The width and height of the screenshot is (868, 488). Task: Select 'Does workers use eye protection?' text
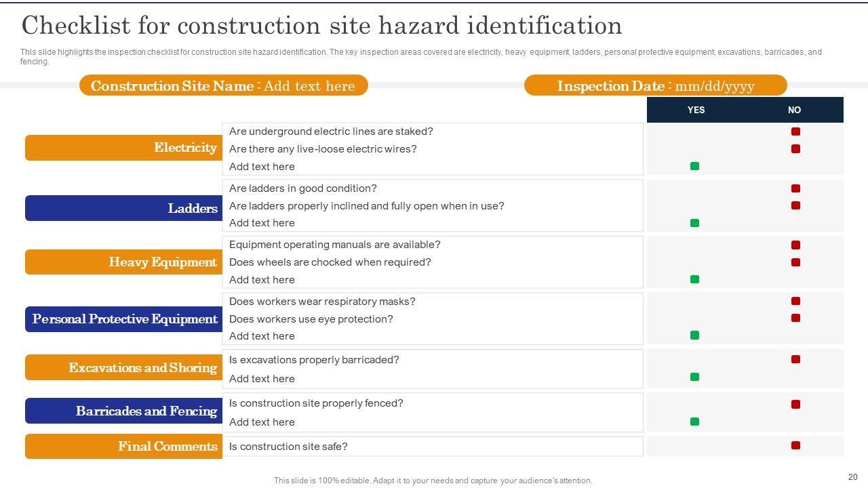tap(311, 319)
